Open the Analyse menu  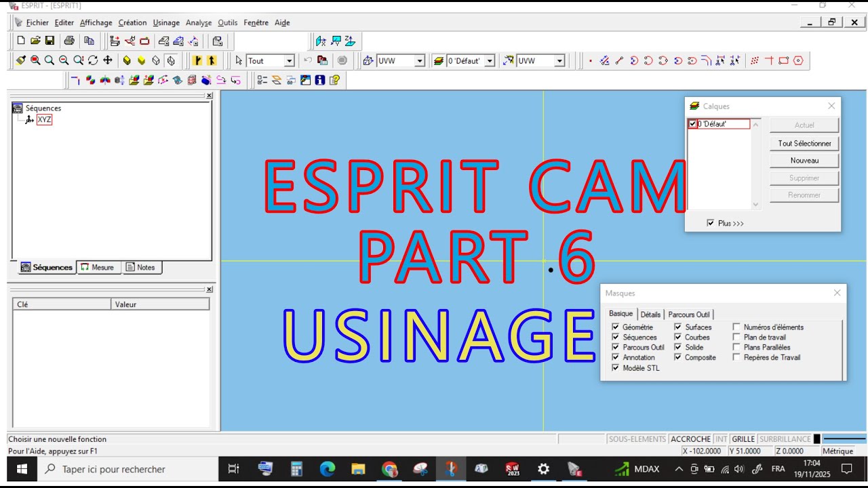coord(199,22)
